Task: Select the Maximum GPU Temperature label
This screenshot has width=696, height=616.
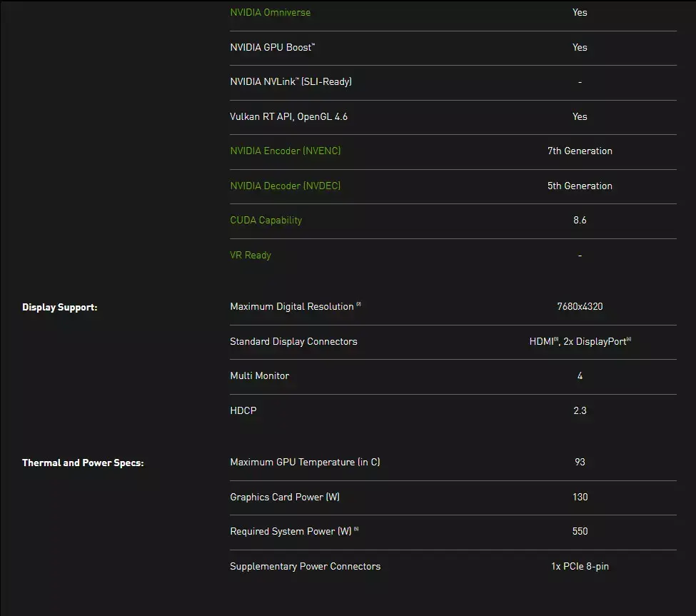Action: tap(305, 462)
